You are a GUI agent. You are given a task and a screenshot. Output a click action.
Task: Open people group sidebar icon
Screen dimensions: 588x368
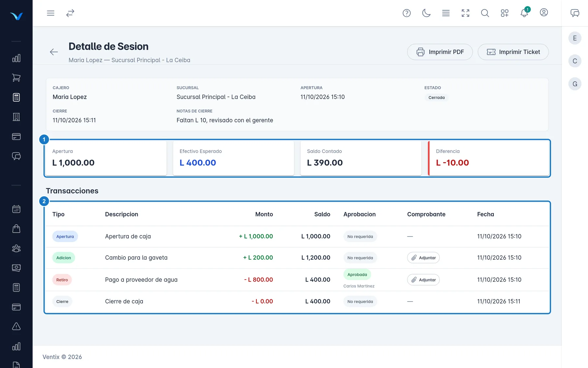tap(16, 248)
